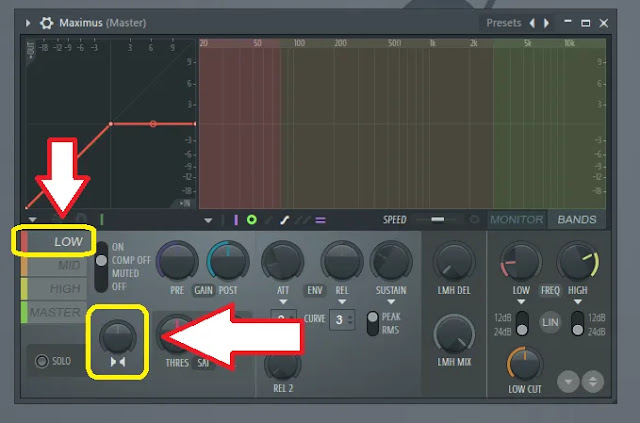Toggle the band state ON/COMP OFF/MUTED switch
The image size is (640, 423).
(101, 267)
